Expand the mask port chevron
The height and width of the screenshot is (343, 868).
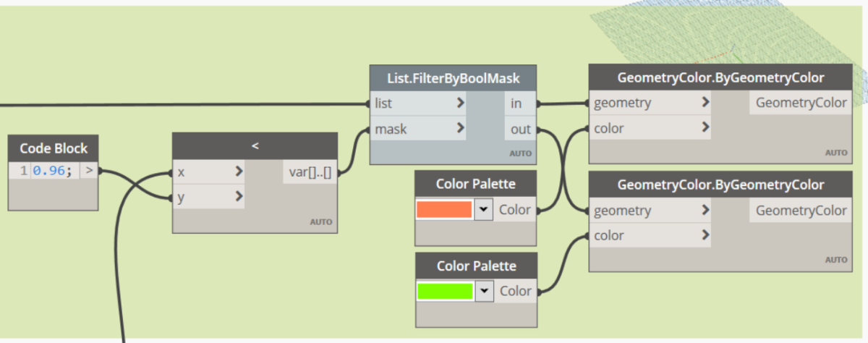click(460, 130)
